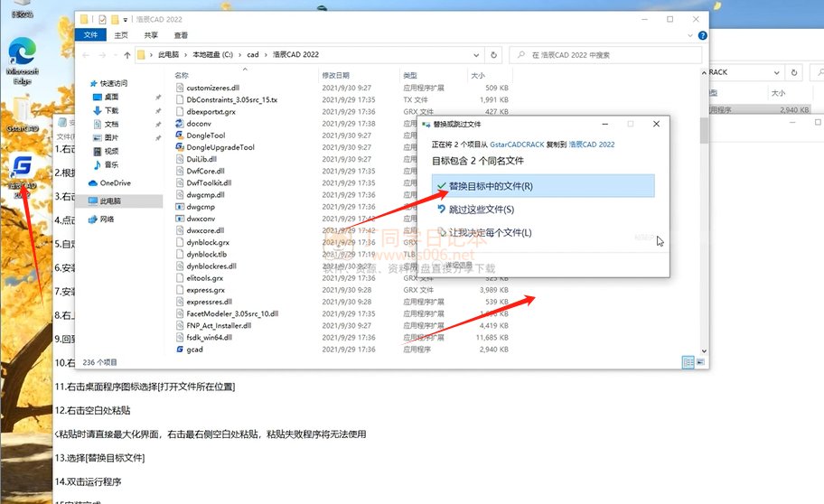Viewport: 824px width, 504px height.
Task: Sort by the 修改日期 column header
Action: [x=336, y=76]
